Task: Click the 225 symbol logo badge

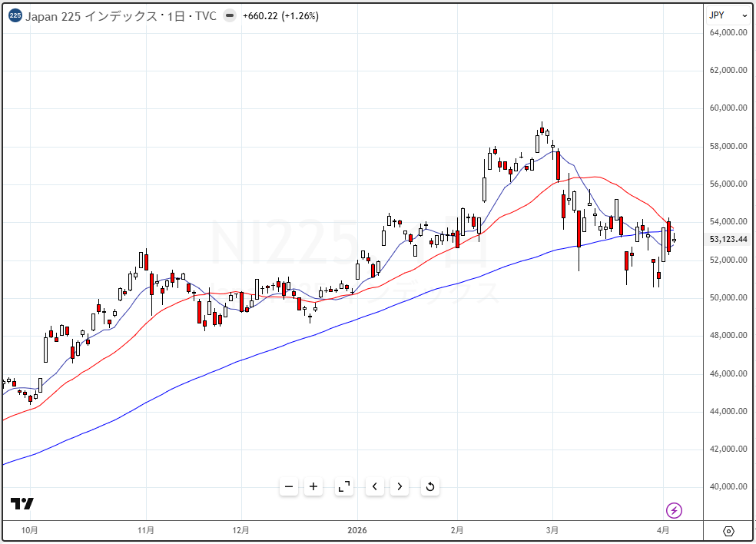Action: tap(15, 16)
